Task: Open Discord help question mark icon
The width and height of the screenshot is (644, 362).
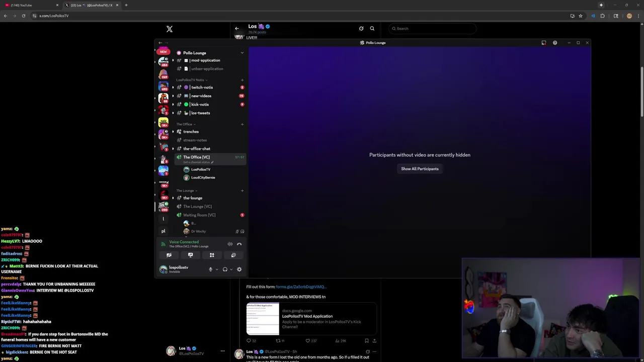Action: [x=555, y=43]
